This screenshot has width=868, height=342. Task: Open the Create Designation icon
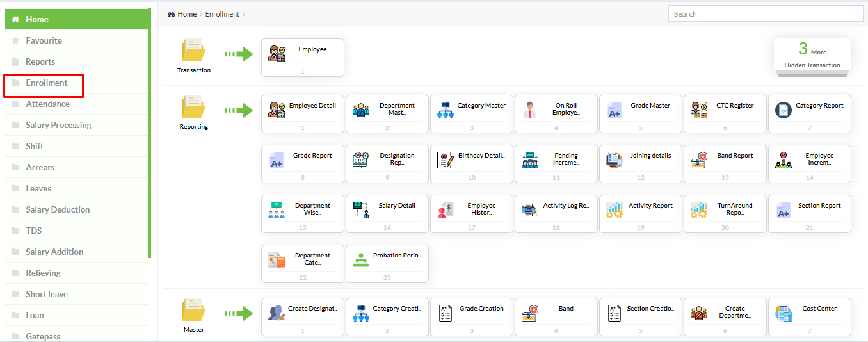(277, 313)
